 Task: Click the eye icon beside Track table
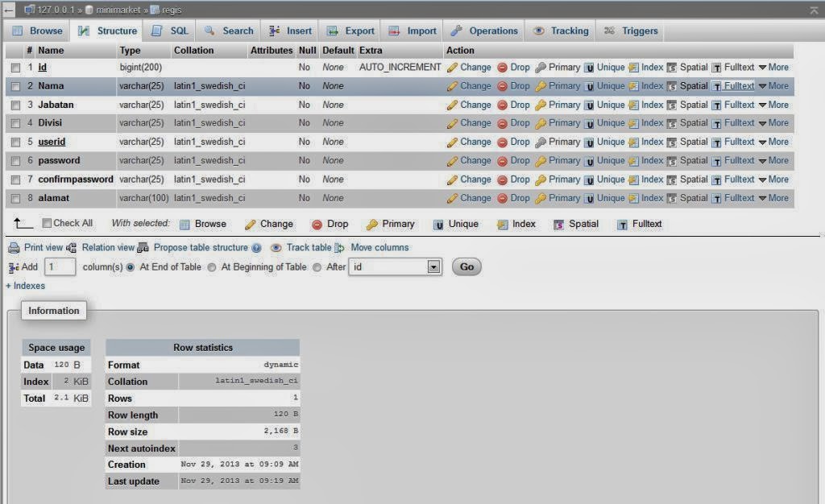[x=276, y=248]
